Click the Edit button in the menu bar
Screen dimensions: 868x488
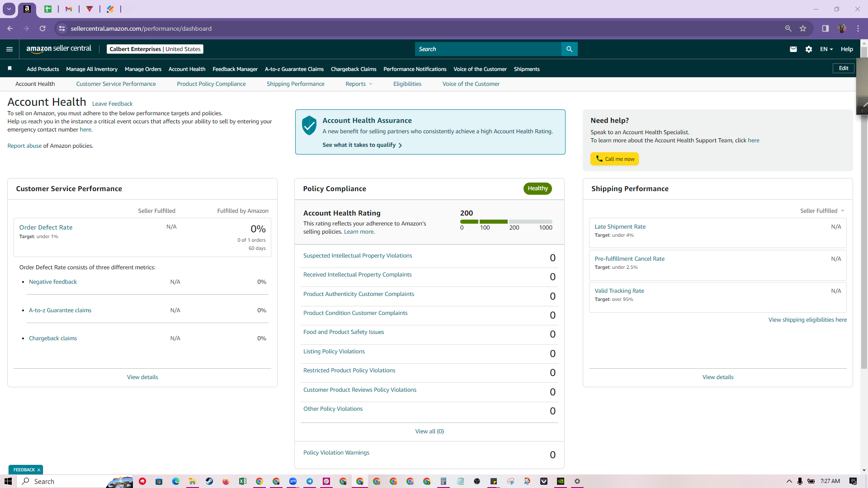[x=844, y=68]
